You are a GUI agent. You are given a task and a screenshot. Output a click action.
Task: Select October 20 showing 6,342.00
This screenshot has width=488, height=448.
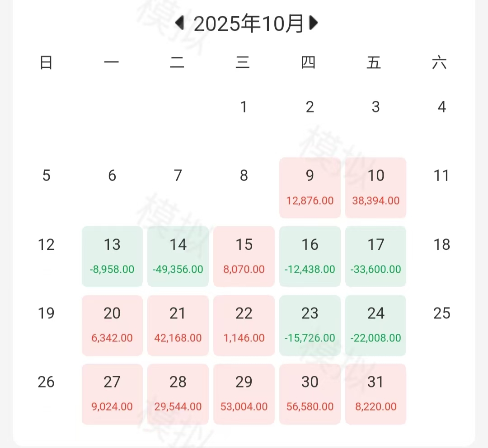tap(112, 325)
